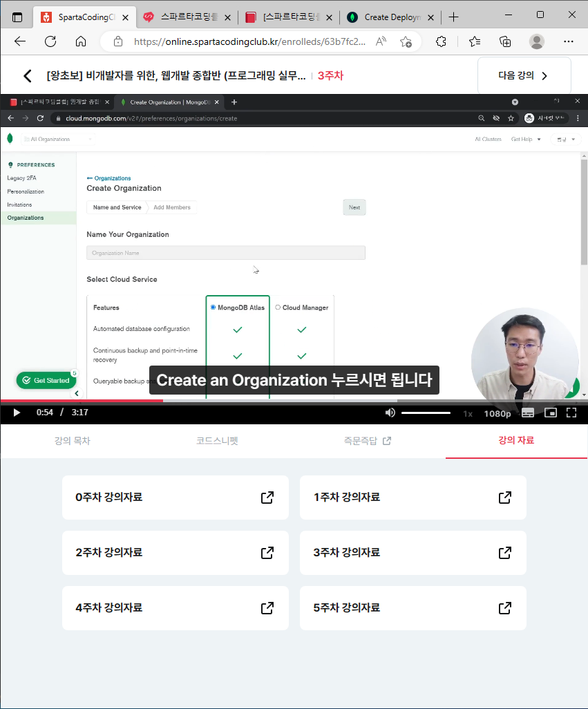
Task: Select Personalization in preferences sidebar
Action: pyautogui.click(x=26, y=191)
